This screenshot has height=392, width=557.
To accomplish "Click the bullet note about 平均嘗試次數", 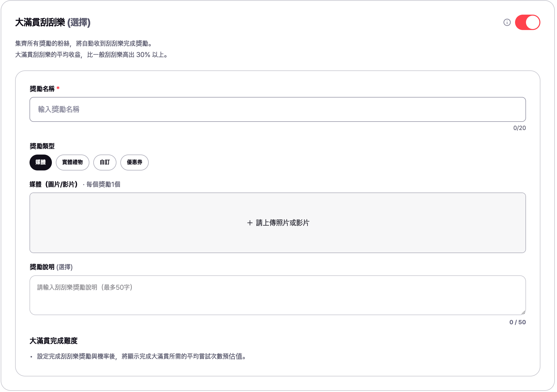I will point(141,357).
